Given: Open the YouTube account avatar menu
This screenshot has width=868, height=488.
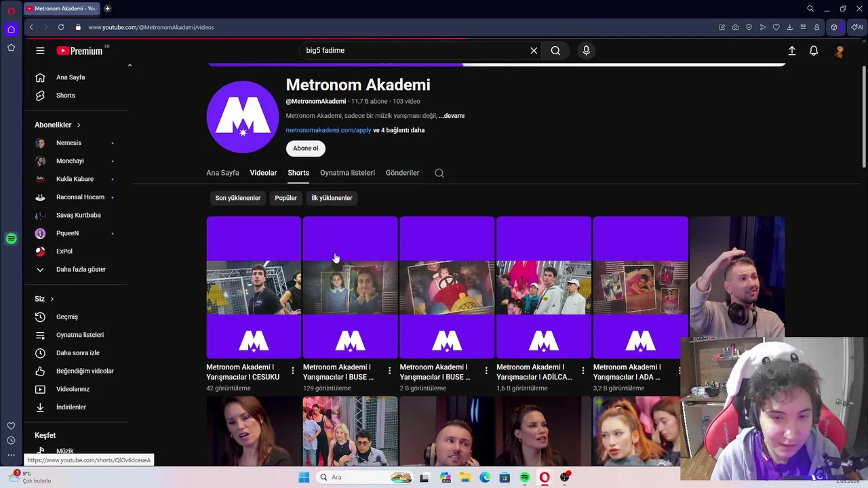Looking at the screenshot, I should click(x=840, y=51).
